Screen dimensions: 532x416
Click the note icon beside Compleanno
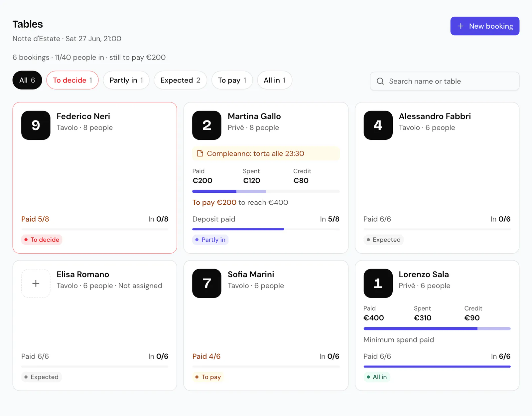(x=200, y=153)
